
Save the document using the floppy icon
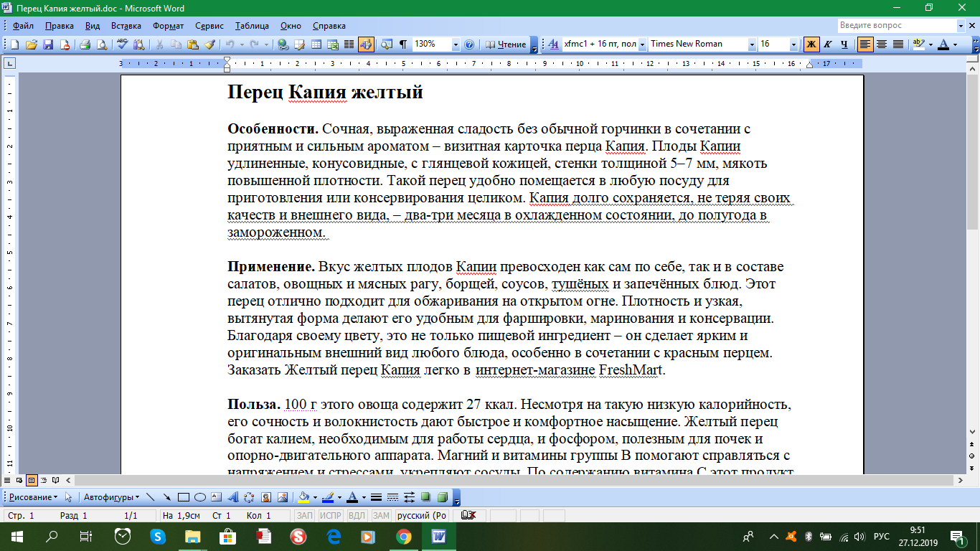click(x=48, y=44)
